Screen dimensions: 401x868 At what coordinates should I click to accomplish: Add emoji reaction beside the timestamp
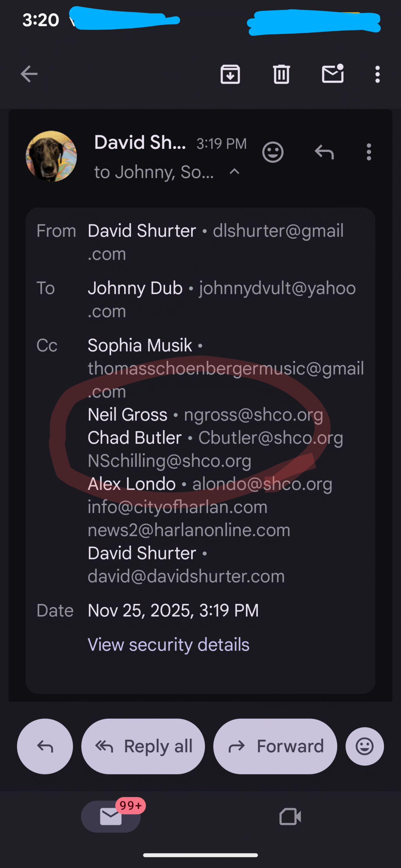tap(273, 152)
